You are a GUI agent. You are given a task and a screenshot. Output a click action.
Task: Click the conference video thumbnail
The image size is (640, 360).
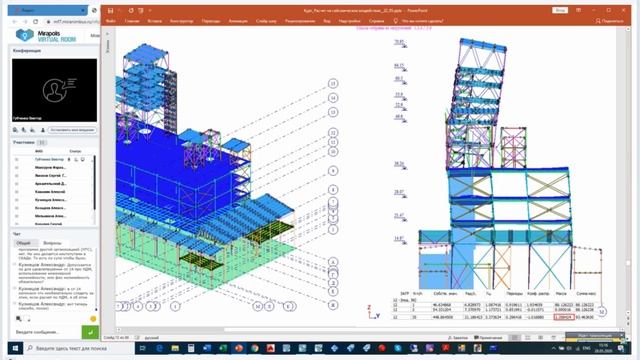point(54,90)
